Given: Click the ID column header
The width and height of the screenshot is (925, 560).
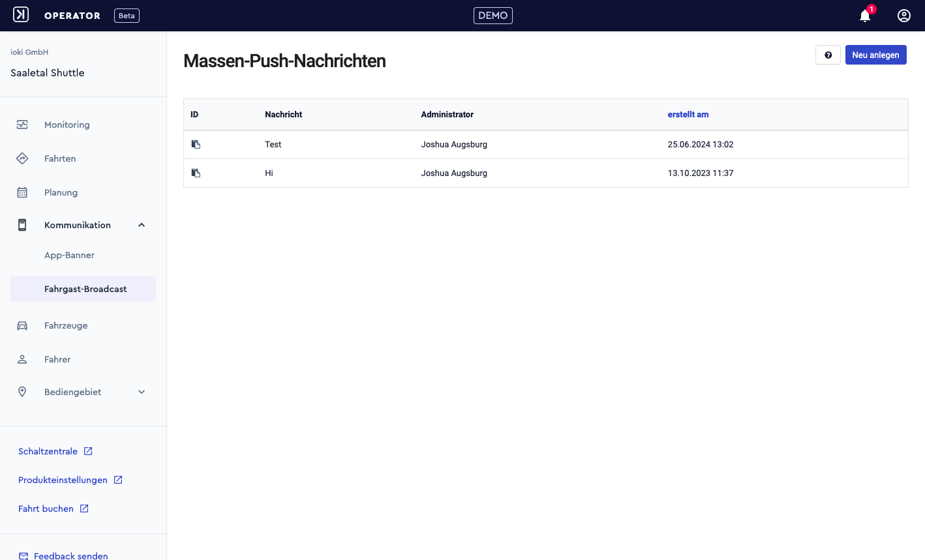Looking at the screenshot, I should coord(194,114).
